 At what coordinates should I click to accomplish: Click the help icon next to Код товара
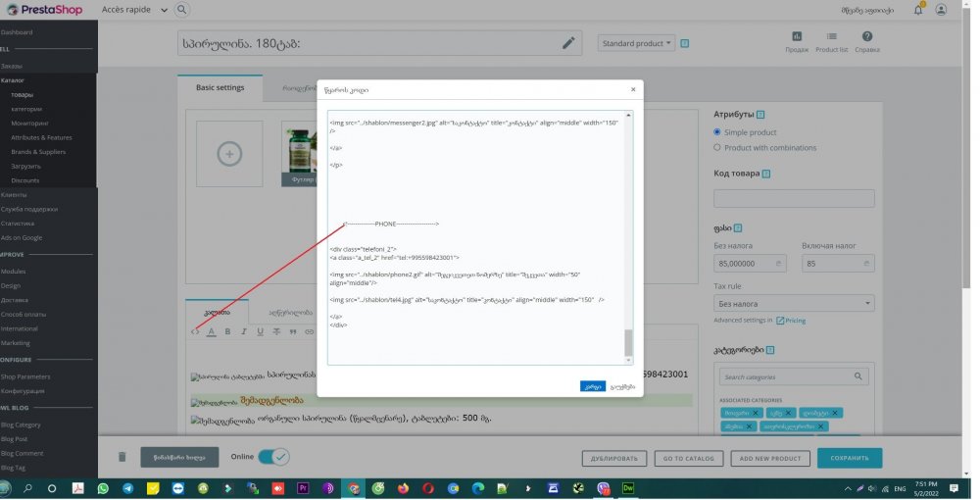coord(766,174)
